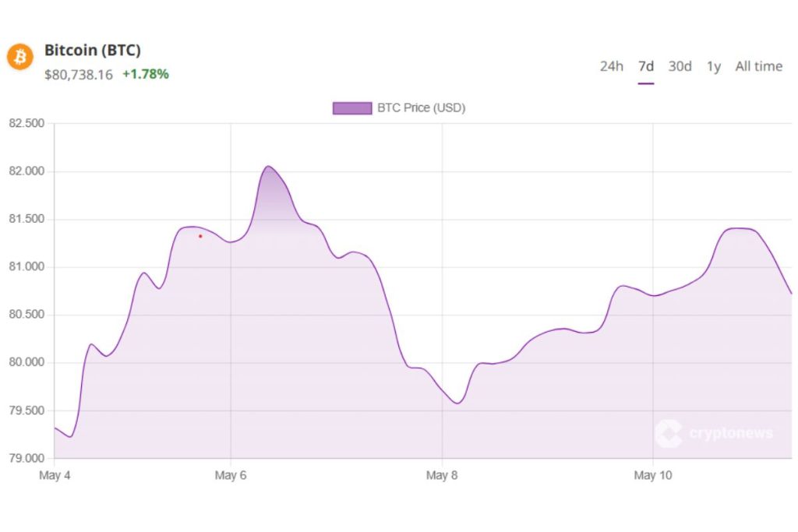The image size is (798, 532).
Task: Click the May 6 x-axis label
Action: coord(231,476)
